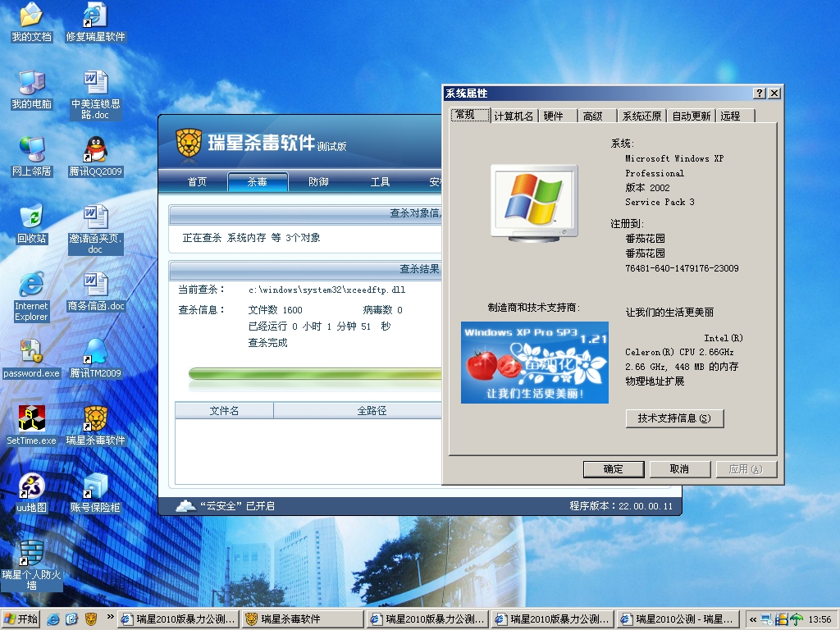
Task: Launch the 瑞星杀毒软件 desktop shortcut
Action: (x=95, y=427)
